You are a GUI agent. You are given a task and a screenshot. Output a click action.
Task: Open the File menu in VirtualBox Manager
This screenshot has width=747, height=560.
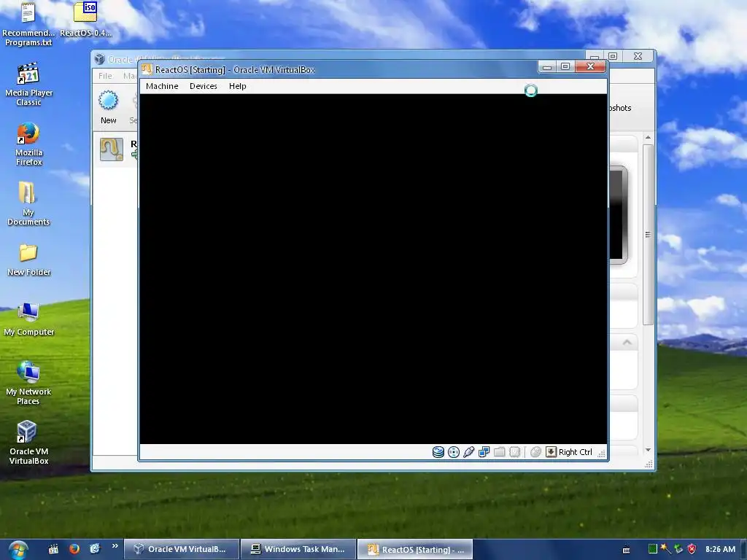pyautogui.click(x=105, y=76)
